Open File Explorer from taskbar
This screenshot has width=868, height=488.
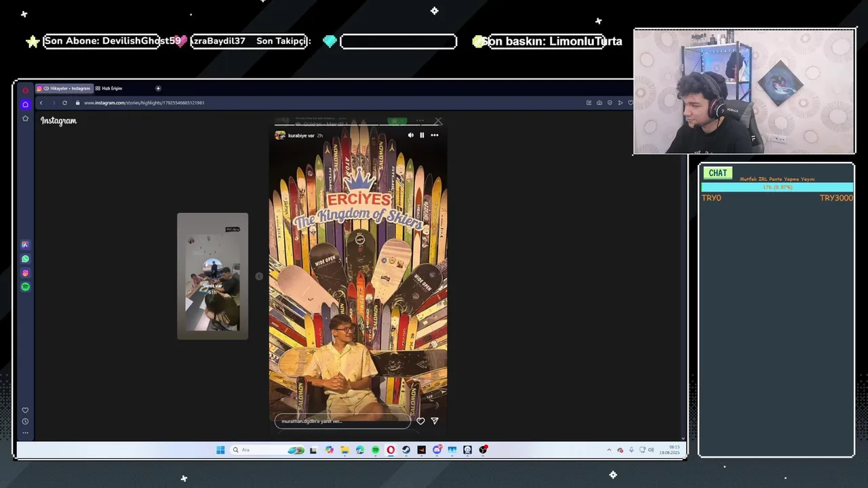pos(344,449)
